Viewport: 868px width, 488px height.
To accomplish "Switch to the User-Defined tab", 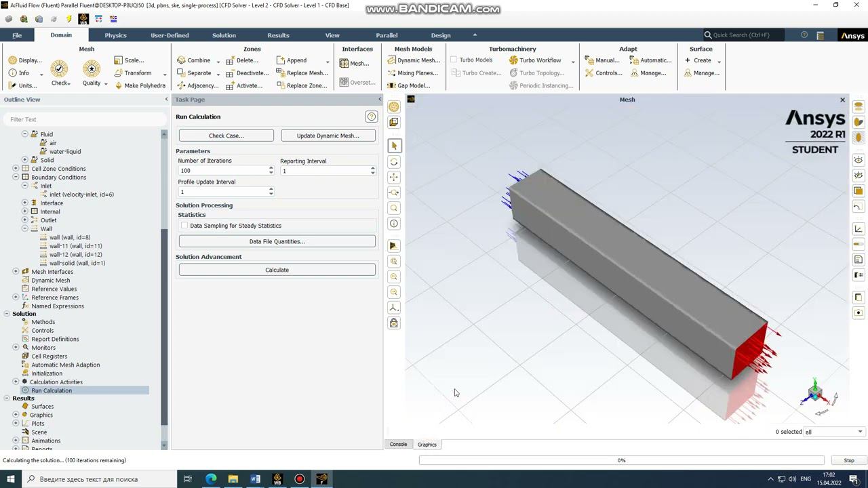I will point(170,35).
